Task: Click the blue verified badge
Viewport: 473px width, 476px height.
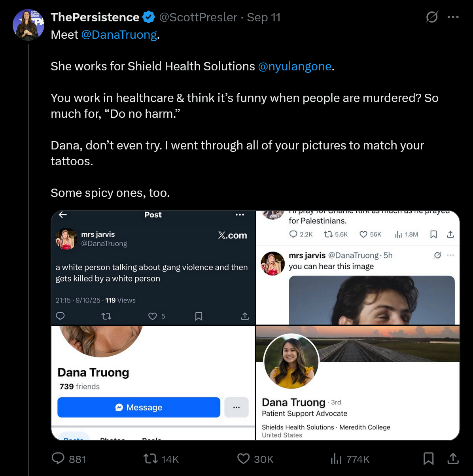Action: (x=149, y=17)
